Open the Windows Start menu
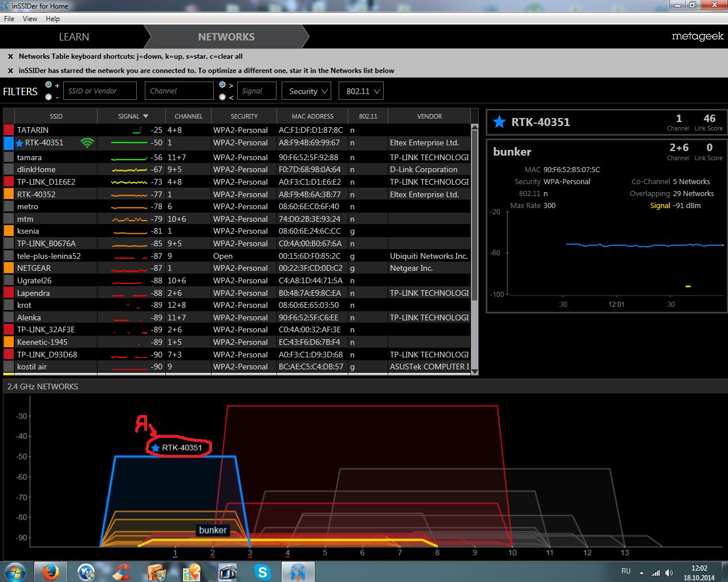 tap(15, 572)
